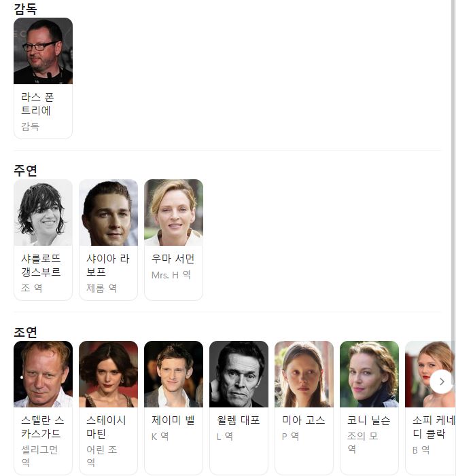
Task: Click the name 샤이아 라보프
Action: (x=108, y=266)
